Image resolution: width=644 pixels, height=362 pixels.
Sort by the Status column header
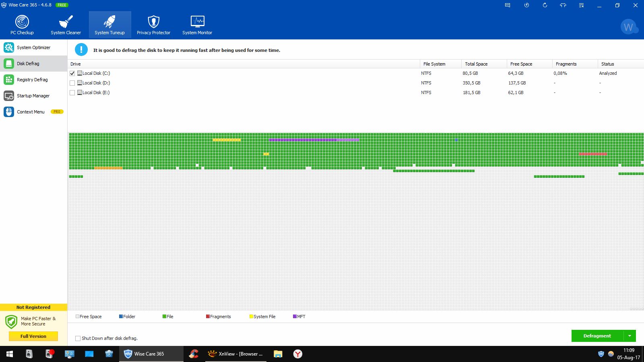click(x=621, y=64)
